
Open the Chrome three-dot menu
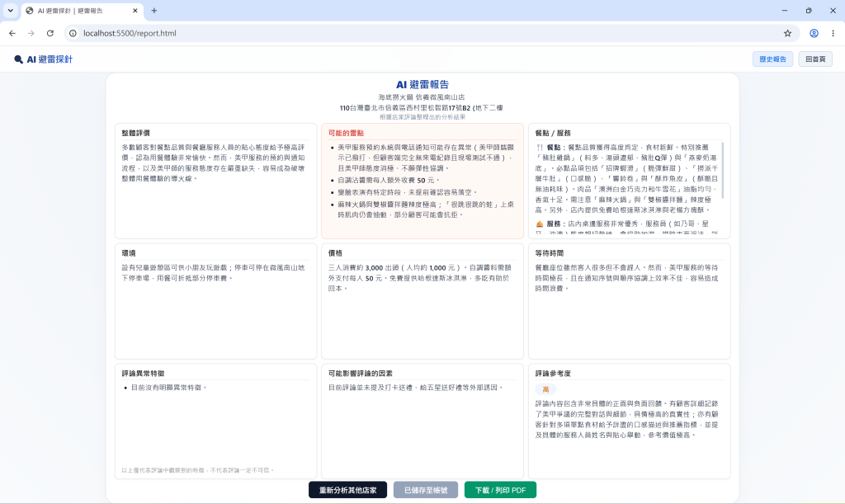pos(833,33)
